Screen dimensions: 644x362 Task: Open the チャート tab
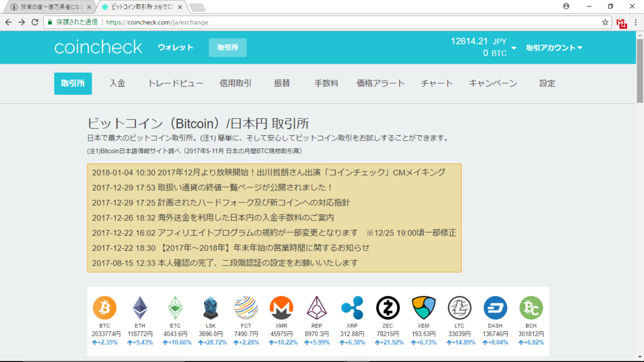(436, 84)
